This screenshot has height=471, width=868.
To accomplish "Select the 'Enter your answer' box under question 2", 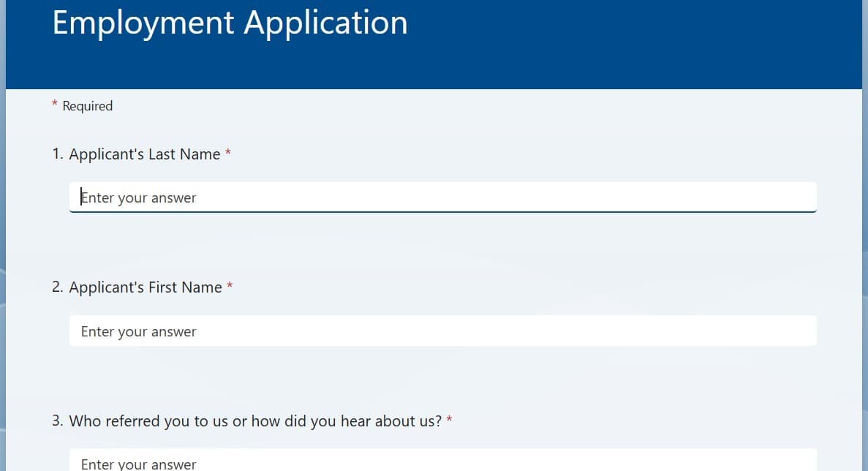I will tap(442, 331).
